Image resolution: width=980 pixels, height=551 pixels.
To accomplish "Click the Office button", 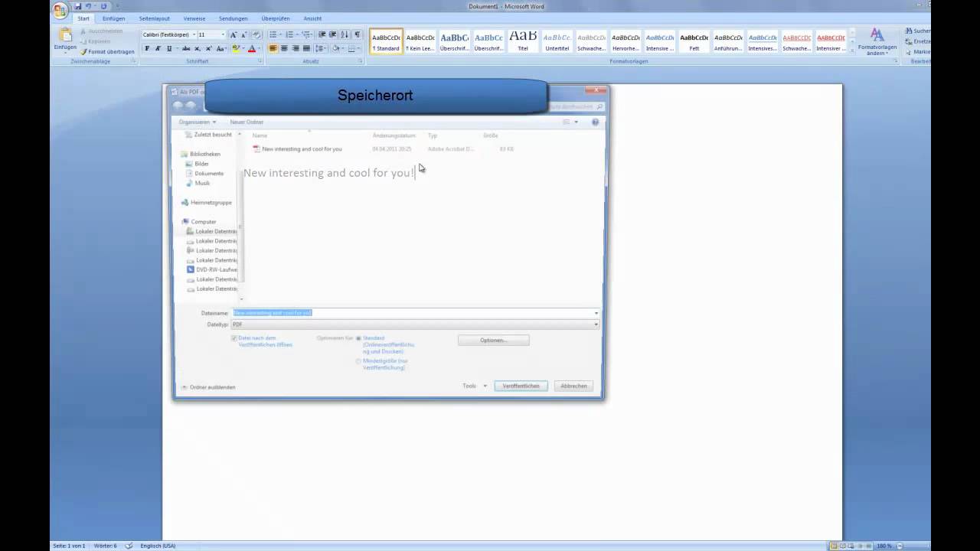I will click(x=60, y=11).
